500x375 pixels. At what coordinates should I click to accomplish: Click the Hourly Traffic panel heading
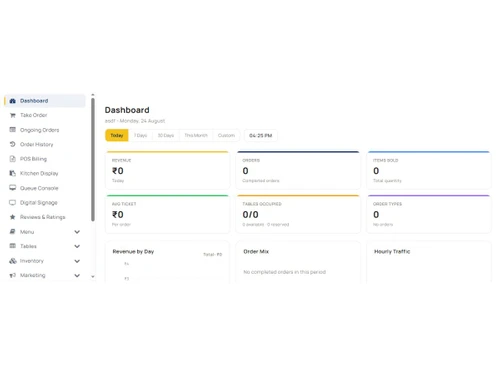[392, 251]
